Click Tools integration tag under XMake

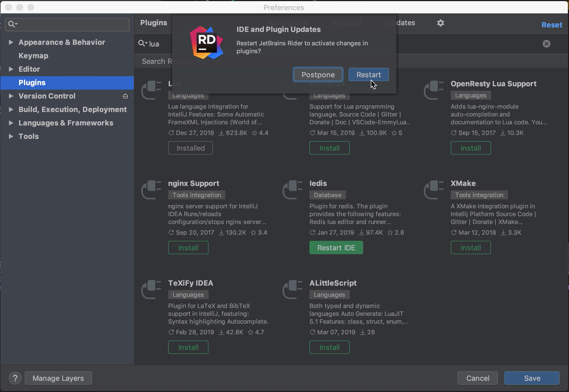point(479,195)
